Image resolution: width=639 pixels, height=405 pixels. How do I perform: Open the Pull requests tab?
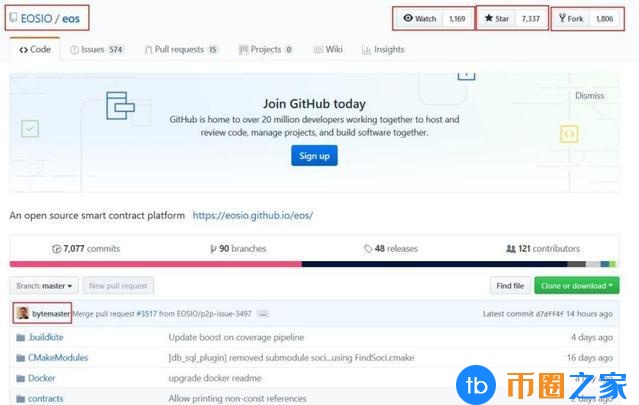[182, 50]
